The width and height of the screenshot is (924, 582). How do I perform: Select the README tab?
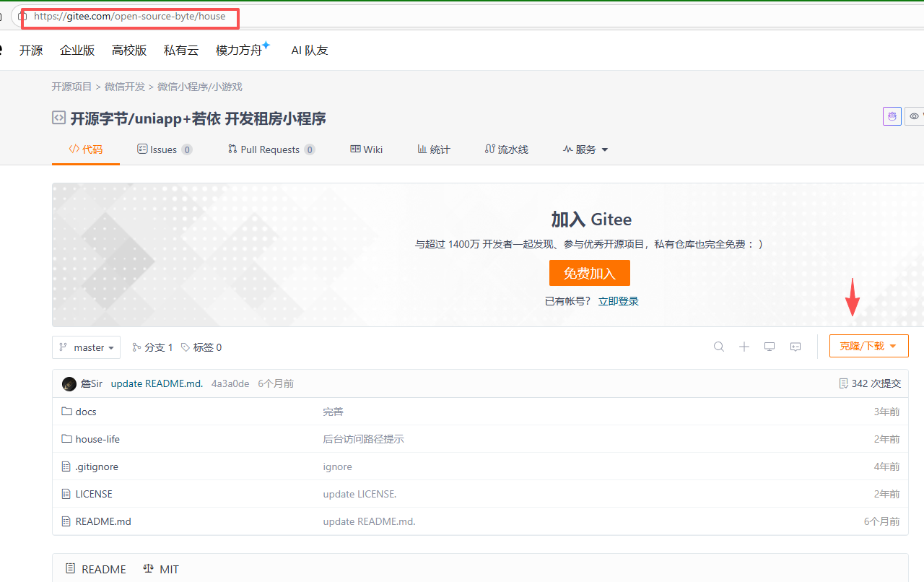pos(96,569)
